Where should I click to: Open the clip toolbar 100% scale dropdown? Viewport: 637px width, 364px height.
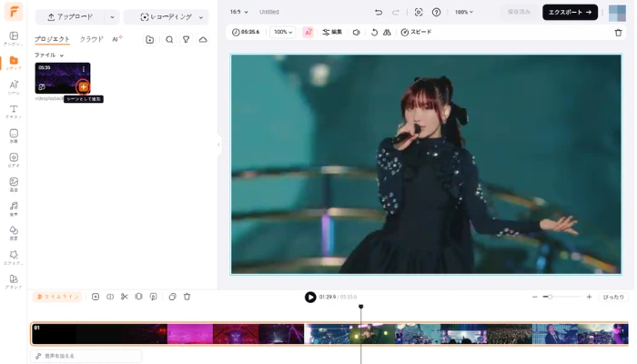(283, 32)
